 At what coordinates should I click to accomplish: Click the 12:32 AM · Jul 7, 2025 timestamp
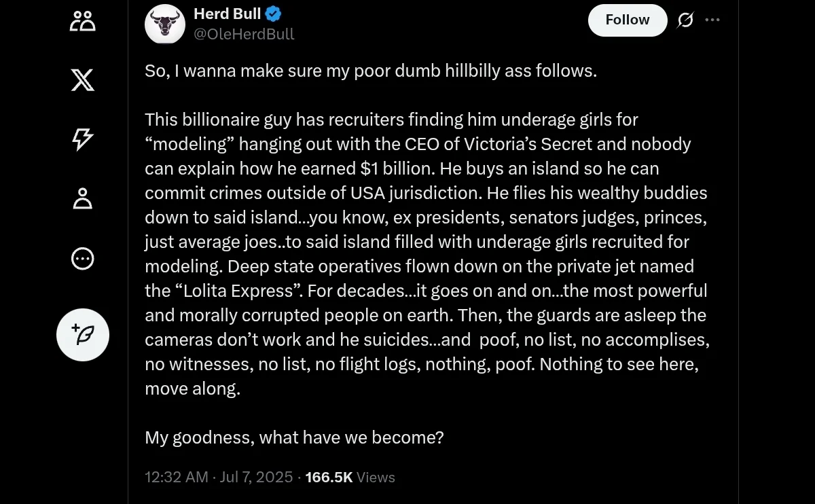[x=219, y=477]
